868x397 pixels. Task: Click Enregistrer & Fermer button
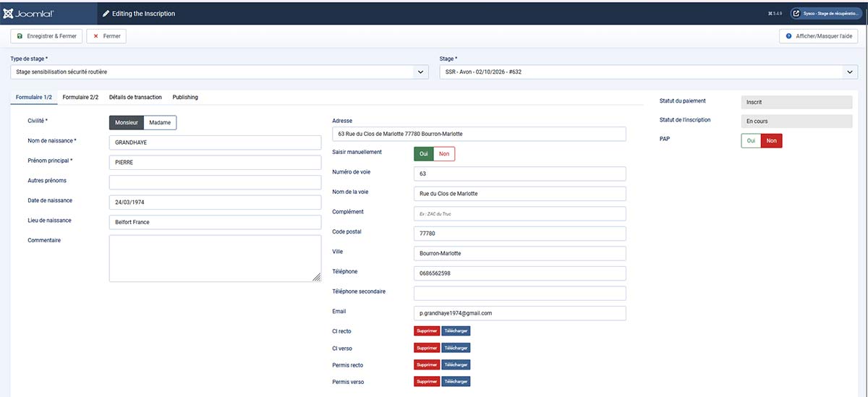46,36
